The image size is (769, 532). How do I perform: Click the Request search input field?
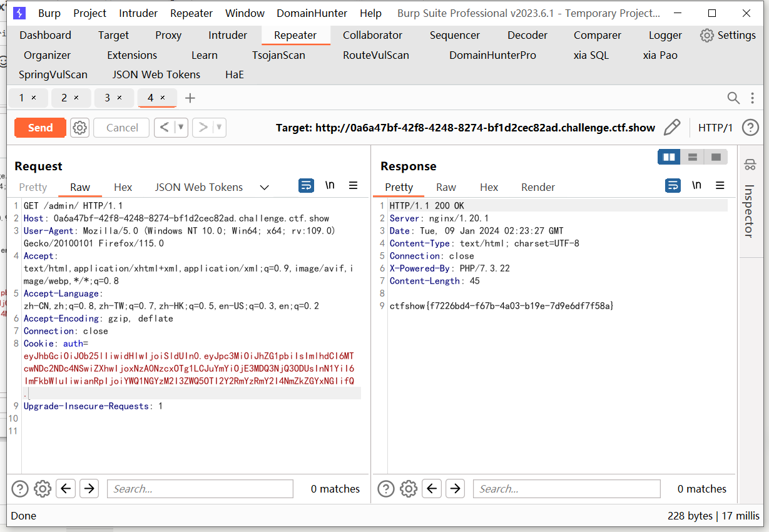pos(200,489)
